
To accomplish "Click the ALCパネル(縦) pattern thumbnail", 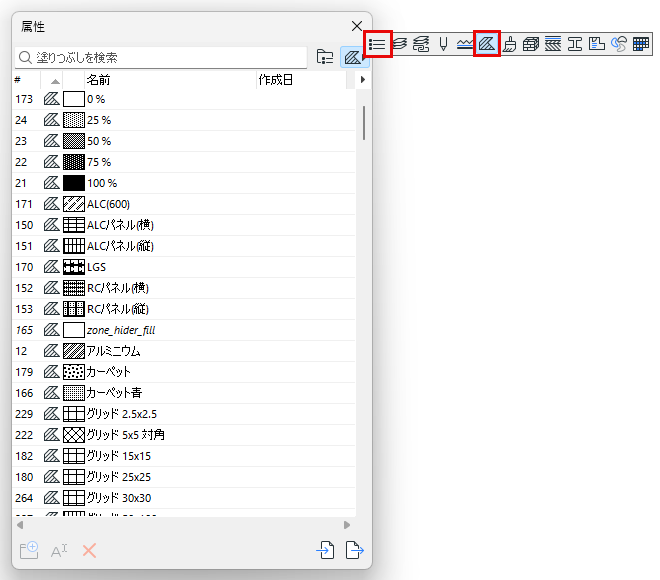I will coord(74,246).
